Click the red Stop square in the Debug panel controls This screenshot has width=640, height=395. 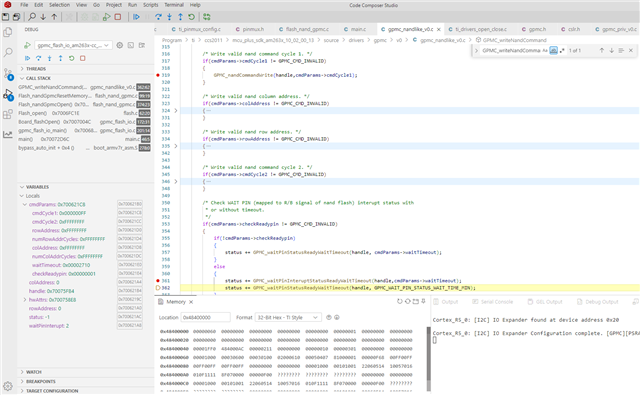pos(82,58)
